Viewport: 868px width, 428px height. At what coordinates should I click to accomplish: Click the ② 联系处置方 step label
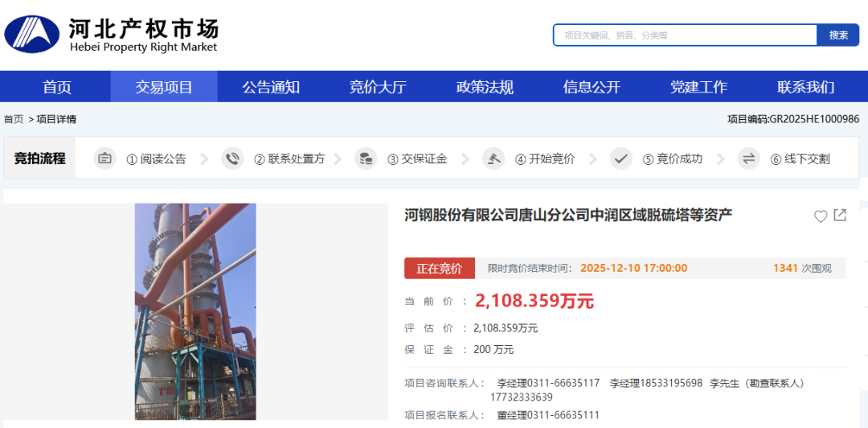(x=289, y=159)
